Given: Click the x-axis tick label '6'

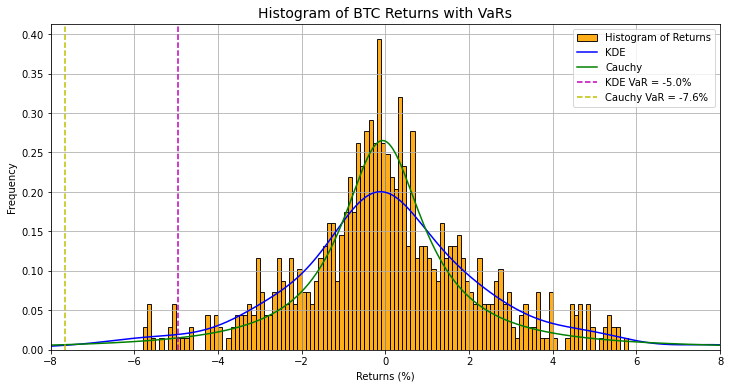Looking at the screenshot, I should pos(636,361).
